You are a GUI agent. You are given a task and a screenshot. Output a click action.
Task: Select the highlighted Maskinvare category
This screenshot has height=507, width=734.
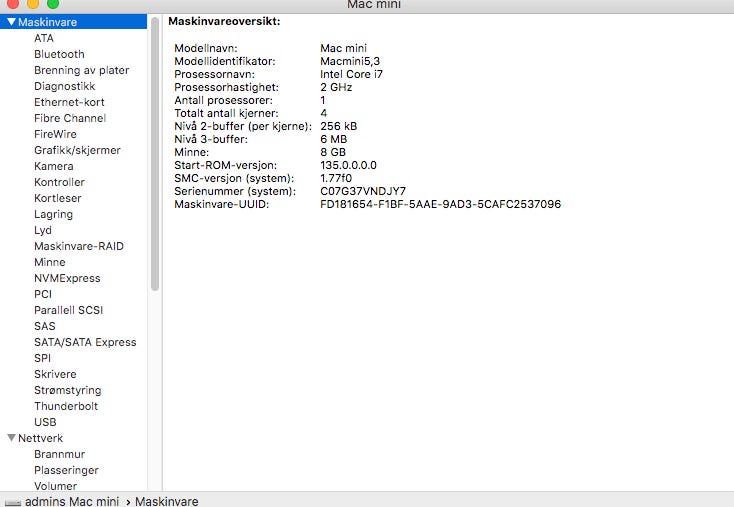[73, 22]
